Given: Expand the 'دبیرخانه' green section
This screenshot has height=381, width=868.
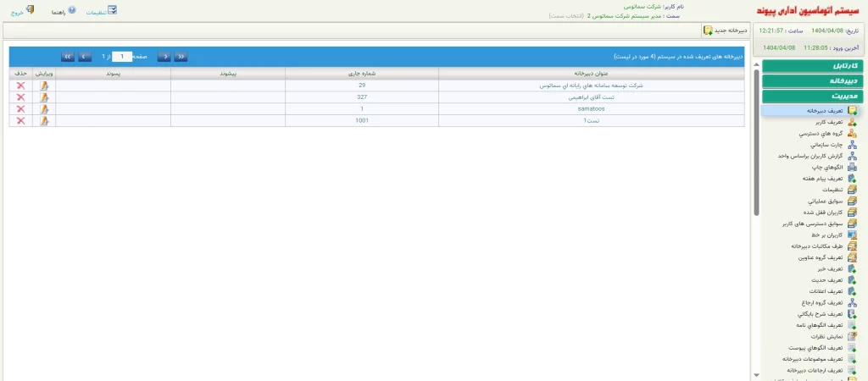Looking at the screenshot, I should (812, 80).
